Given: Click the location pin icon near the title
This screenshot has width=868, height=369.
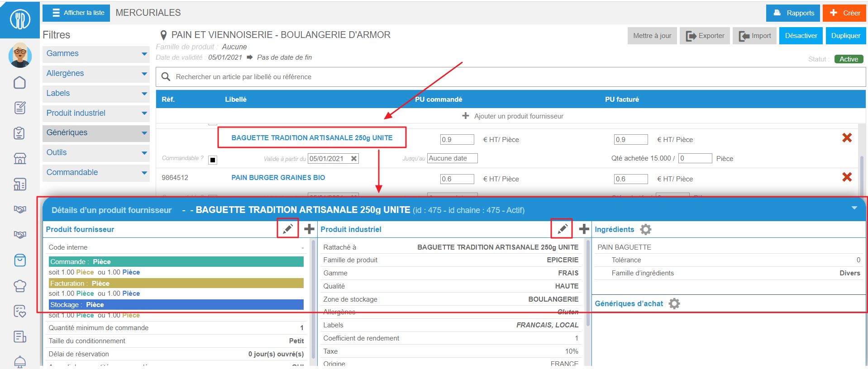Looking at the screenshot, I should point(164,35).
